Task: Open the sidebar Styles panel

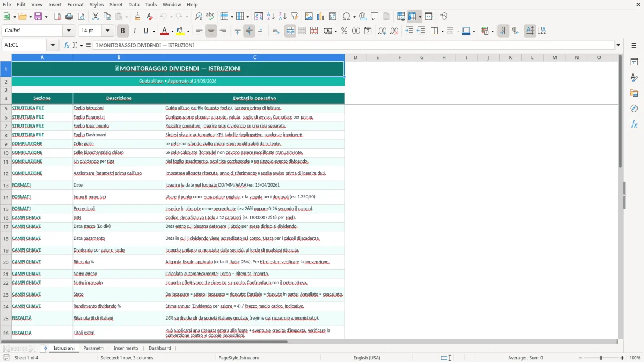Action: pos(634,78)
